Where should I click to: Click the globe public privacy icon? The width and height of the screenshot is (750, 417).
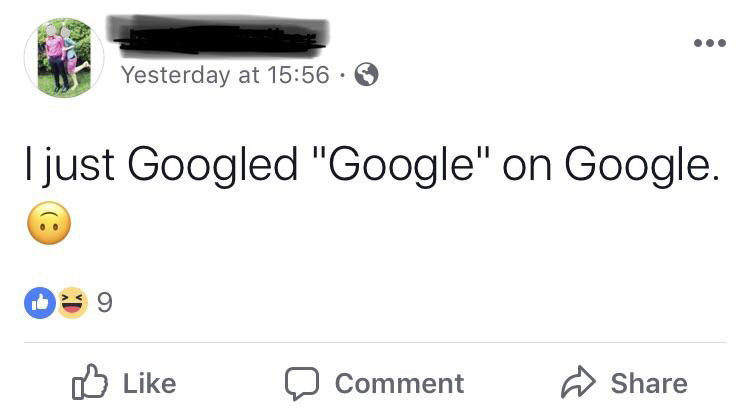367,75
